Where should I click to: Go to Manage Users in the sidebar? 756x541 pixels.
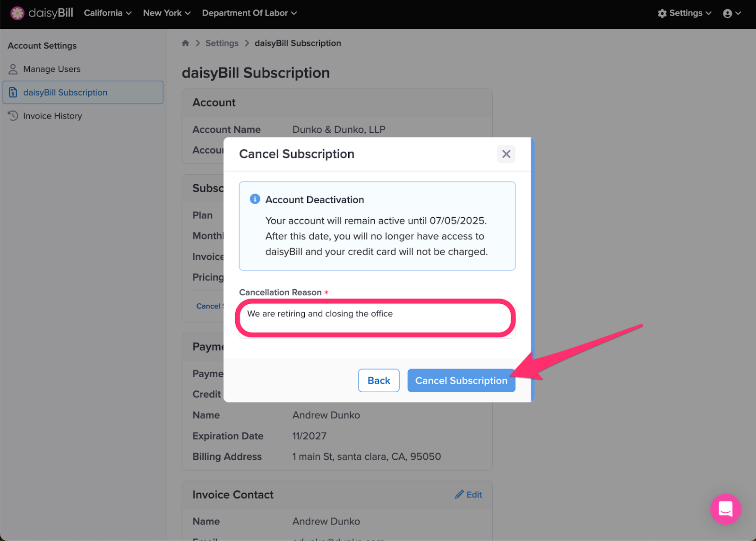pyautogui.click(x=52, y=69)
